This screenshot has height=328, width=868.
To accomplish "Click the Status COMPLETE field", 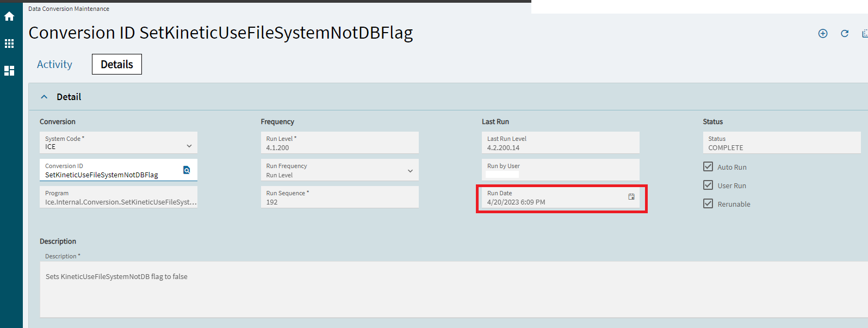I will point(782,143).
